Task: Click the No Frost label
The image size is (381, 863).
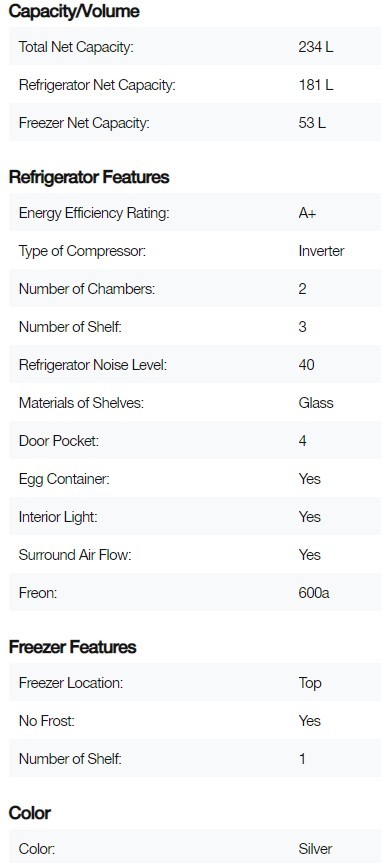Action: click(46, 721)
